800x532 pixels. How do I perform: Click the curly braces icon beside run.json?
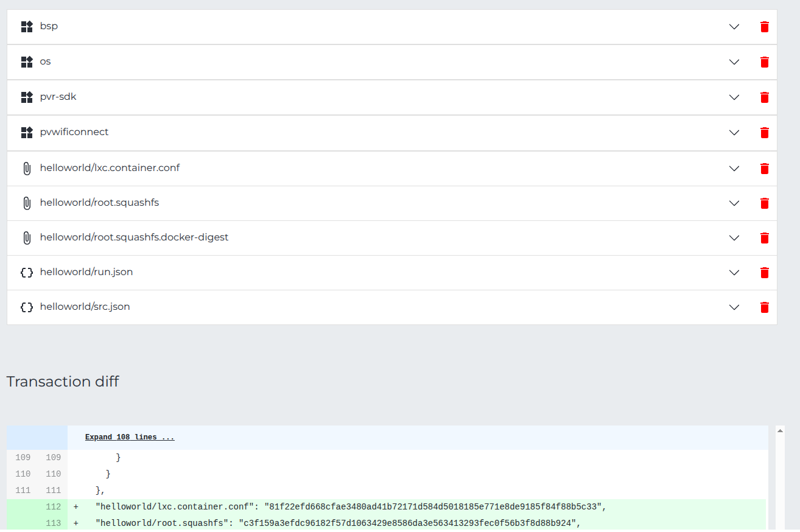26,273
